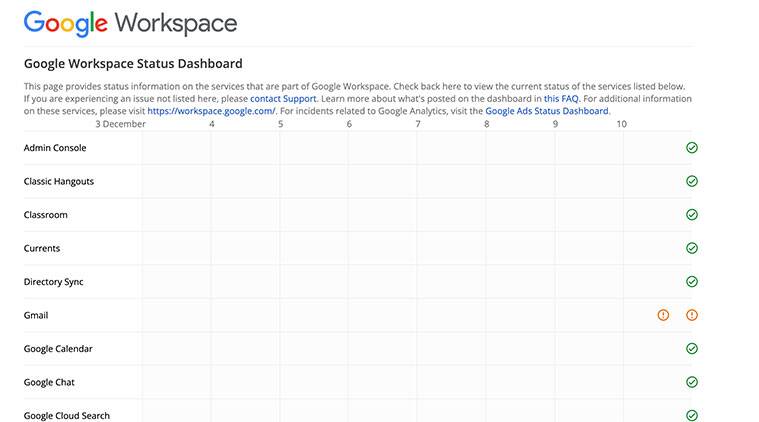This screenshot has width=759, height=422.
Task: Select the Directory Sync row label
Action: click(53, 282)
